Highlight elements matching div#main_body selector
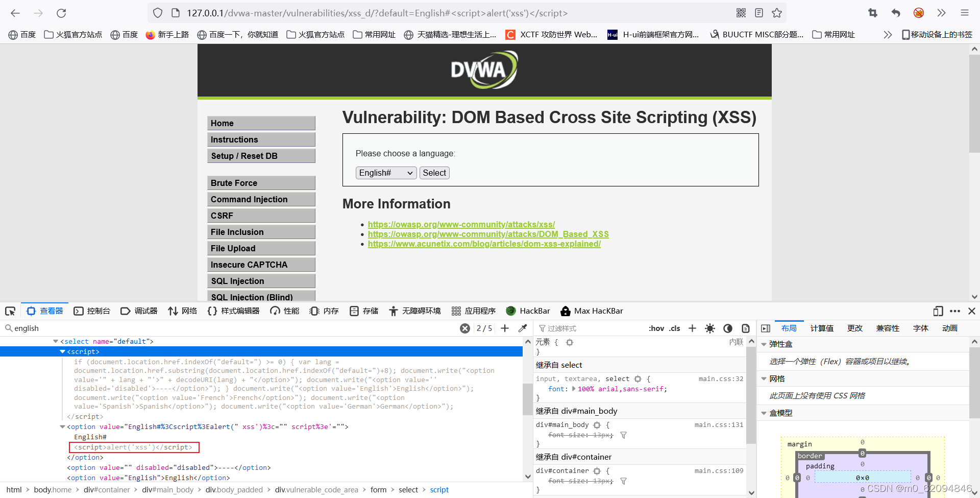Screen dimensions: 980x498 tap(597, 425)
